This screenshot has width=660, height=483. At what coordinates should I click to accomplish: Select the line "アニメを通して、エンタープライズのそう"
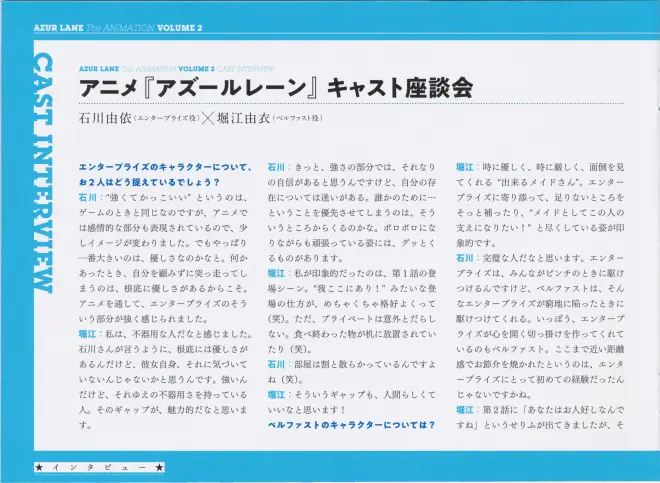click(x=163, y=304)
